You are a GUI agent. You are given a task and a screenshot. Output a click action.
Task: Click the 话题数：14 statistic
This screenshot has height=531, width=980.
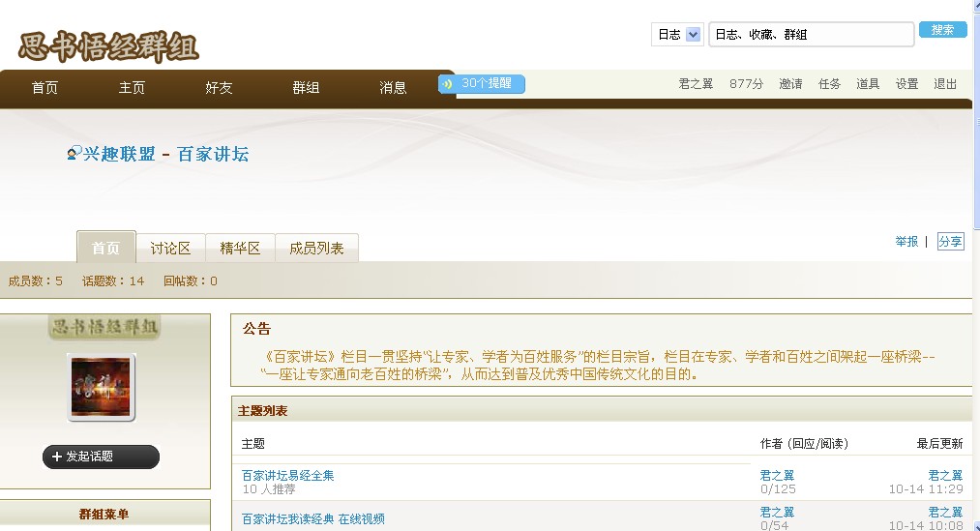113,281
